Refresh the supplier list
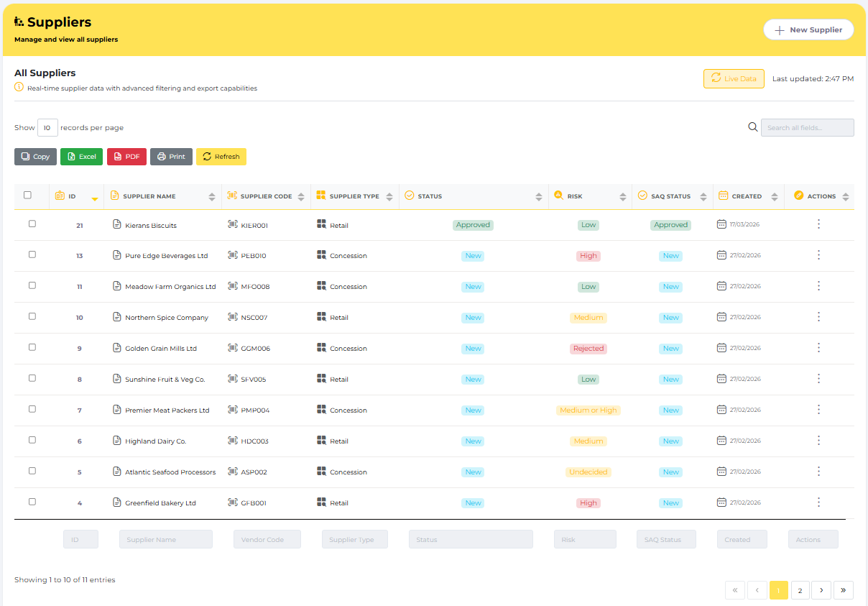The height and width of the screenshot is (606, 868). coord(221,157)
